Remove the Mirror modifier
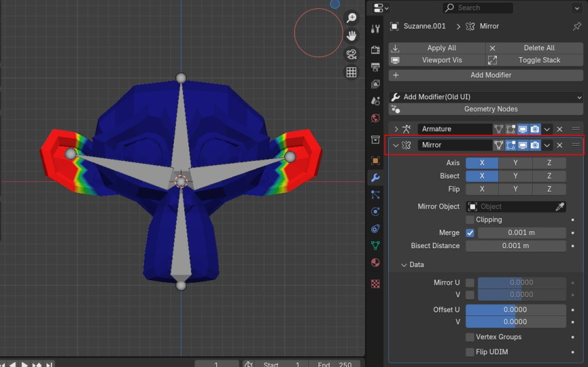The height and width of the screenshot is (367, 588). coord(560,145)
